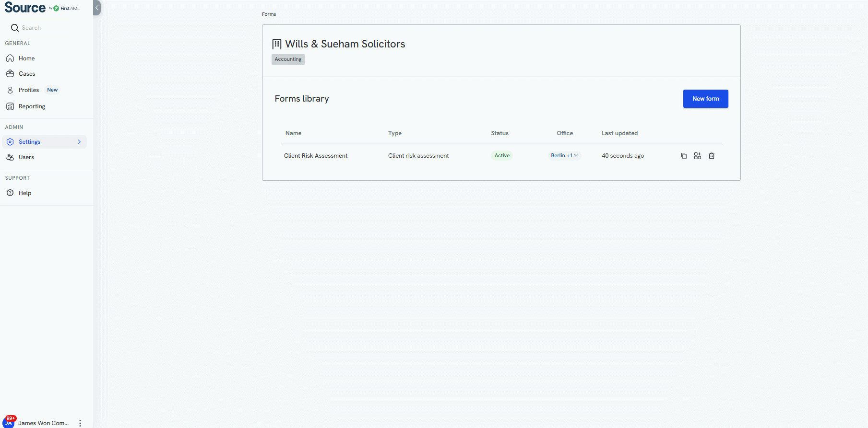Click the JA user avatar with notifications
The width and height of the screenshot is (868, 428).
point(9,422)
